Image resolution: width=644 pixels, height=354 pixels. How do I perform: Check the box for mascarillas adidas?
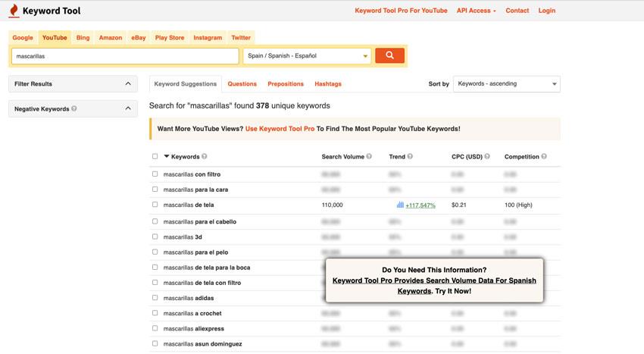155,297
